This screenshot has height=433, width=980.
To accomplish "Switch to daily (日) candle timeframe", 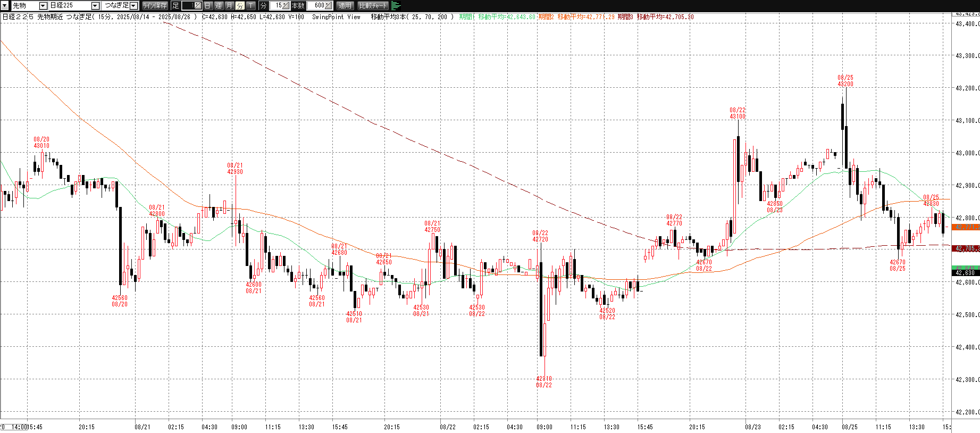I will pyautogui.click(x=208, y=5).
